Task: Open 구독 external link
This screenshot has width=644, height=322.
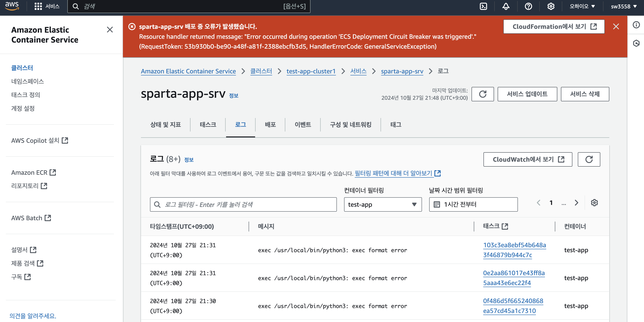Action: 21,277
